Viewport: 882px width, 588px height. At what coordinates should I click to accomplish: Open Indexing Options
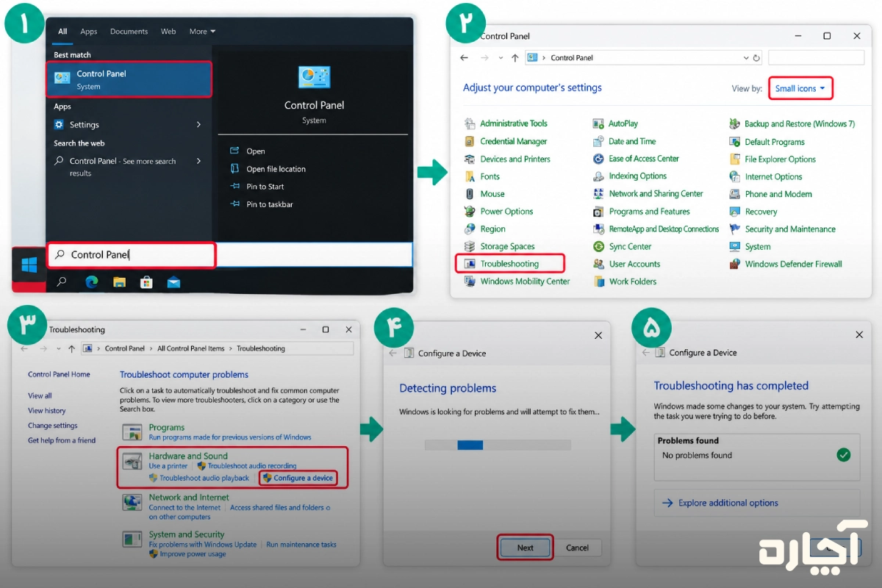(x=637, y=176)
